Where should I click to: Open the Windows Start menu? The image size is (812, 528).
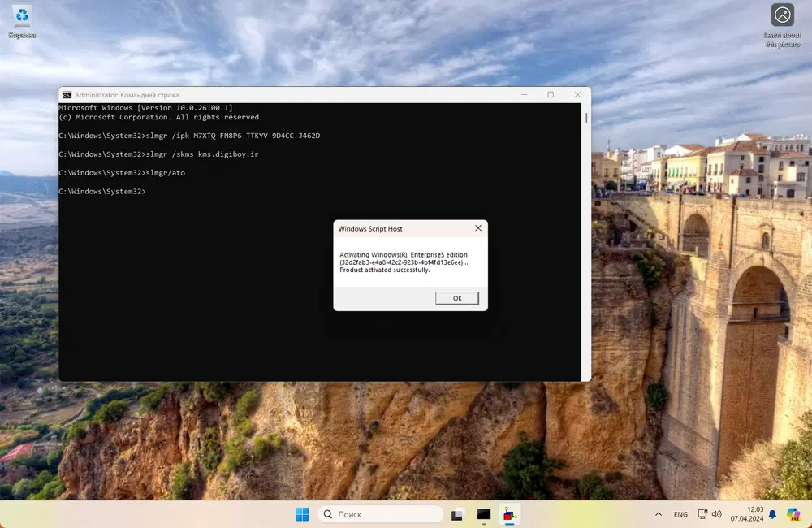(302, 514)
